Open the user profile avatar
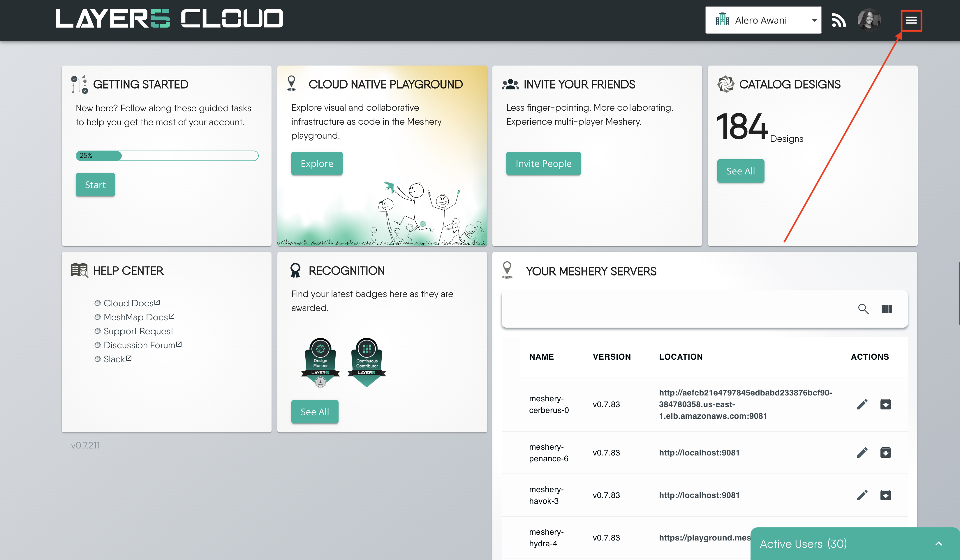This screenshot has height=560, width=960. pos(869,20)
